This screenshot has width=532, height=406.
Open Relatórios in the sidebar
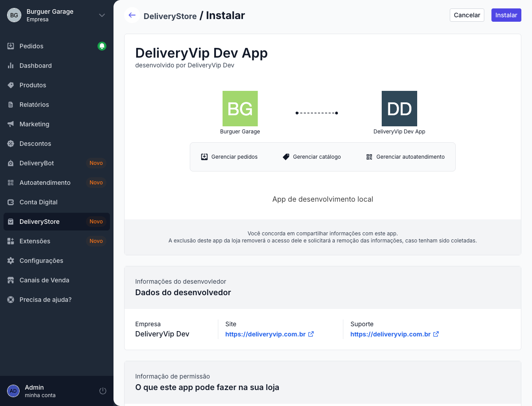(x=57, y=105)
